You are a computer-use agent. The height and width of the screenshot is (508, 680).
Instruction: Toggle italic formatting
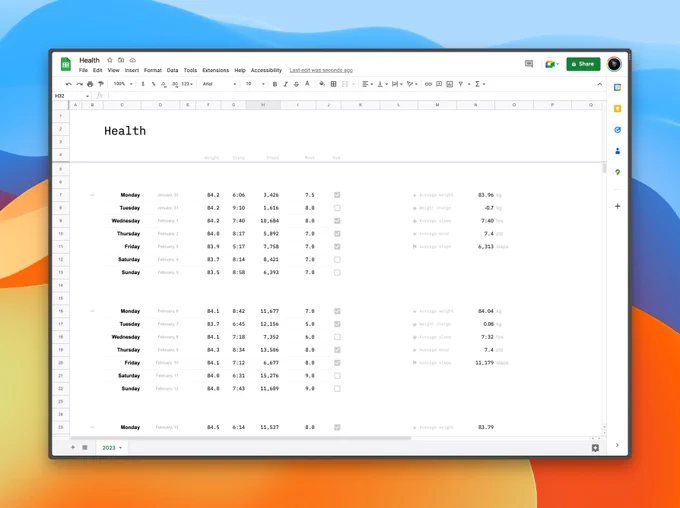(285, 84)
